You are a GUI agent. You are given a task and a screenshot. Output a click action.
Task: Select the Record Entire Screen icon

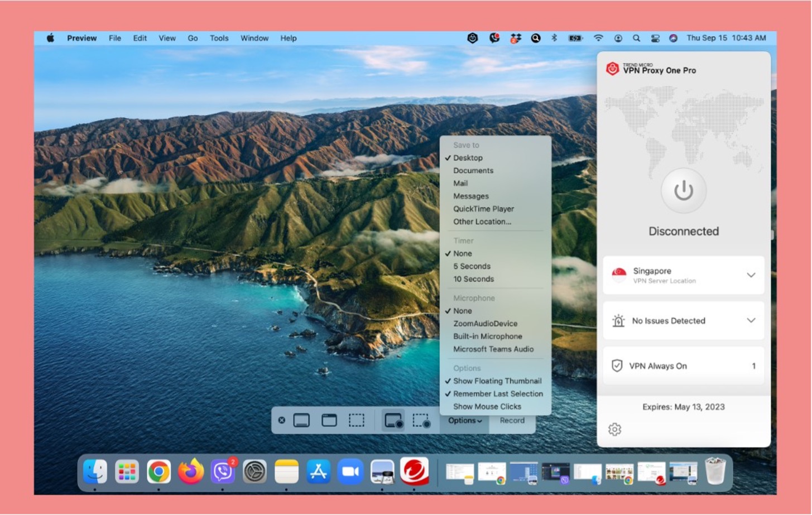(x=393, y=421)
